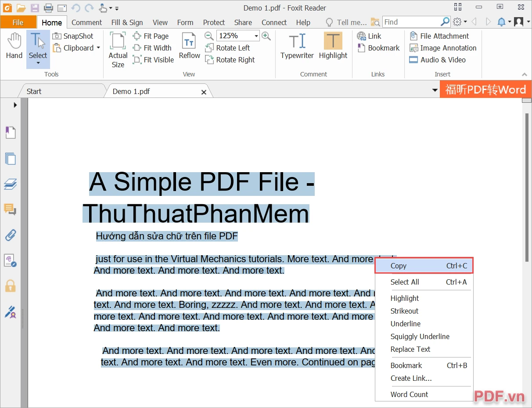Click the orange PDF转Word banner button

coord(485,90)
